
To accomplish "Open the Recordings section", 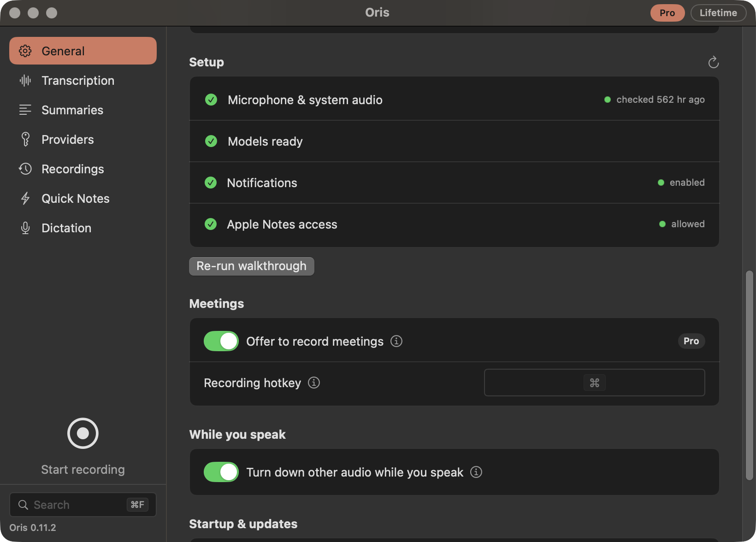I will click(x=83, y=169).
